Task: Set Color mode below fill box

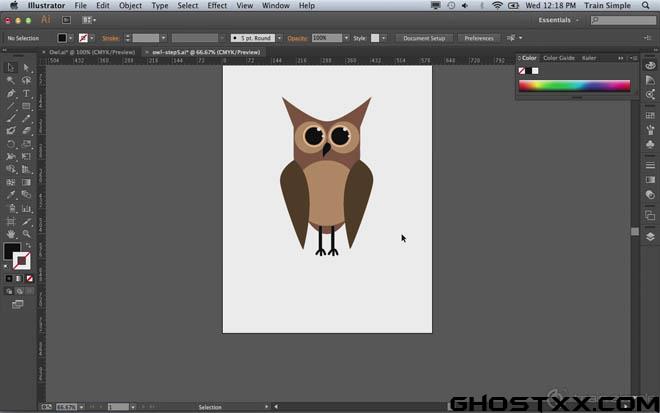Action: tap(9, 279)
